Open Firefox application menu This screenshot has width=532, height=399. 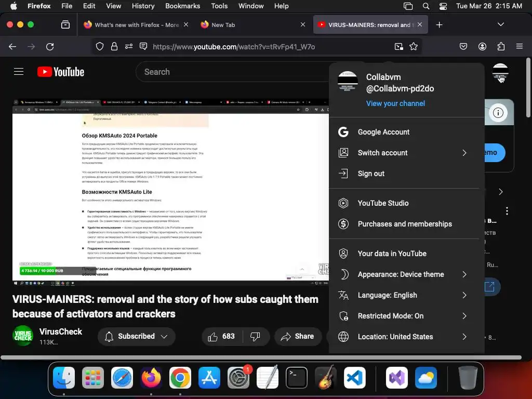pyautogui.click(x=520, y=46)
